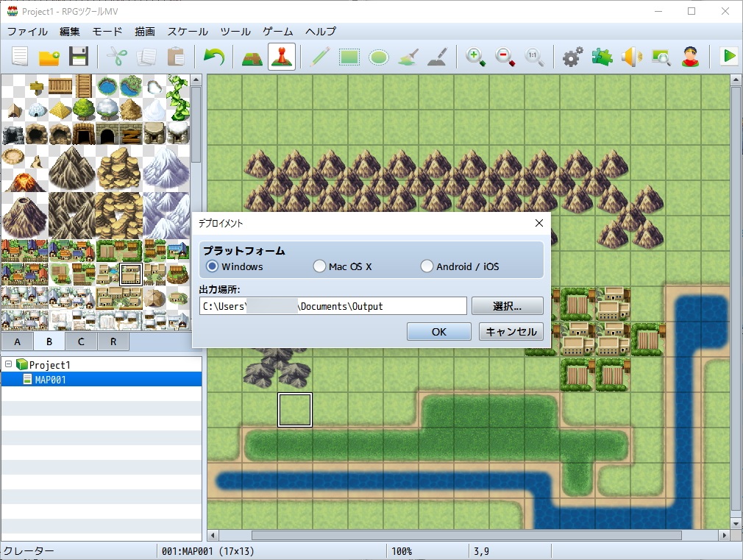Open the スケール menu
Screen dimensions: 743x560
click(188, 32)
